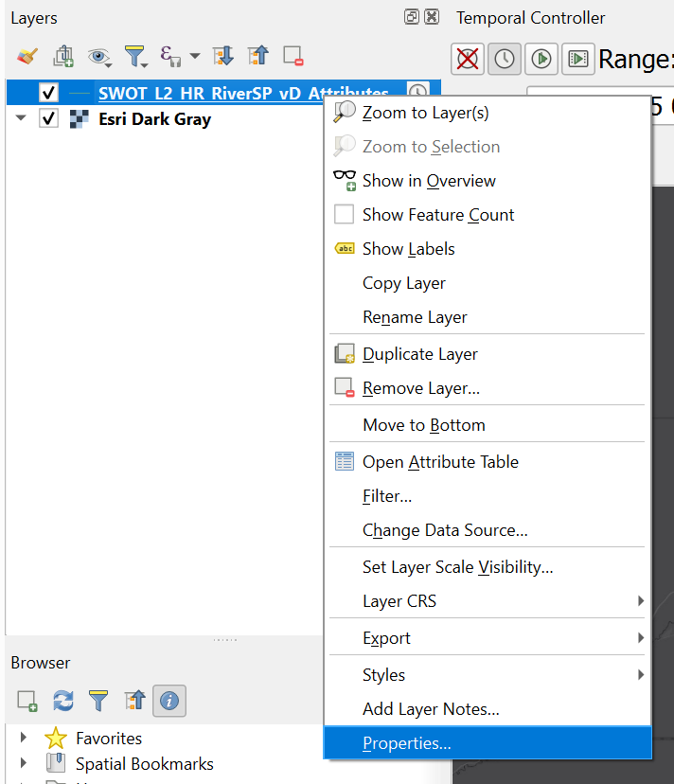Open the Layer Styling panel brush icon
Screen dimensions: 674x784
[27, 56]
